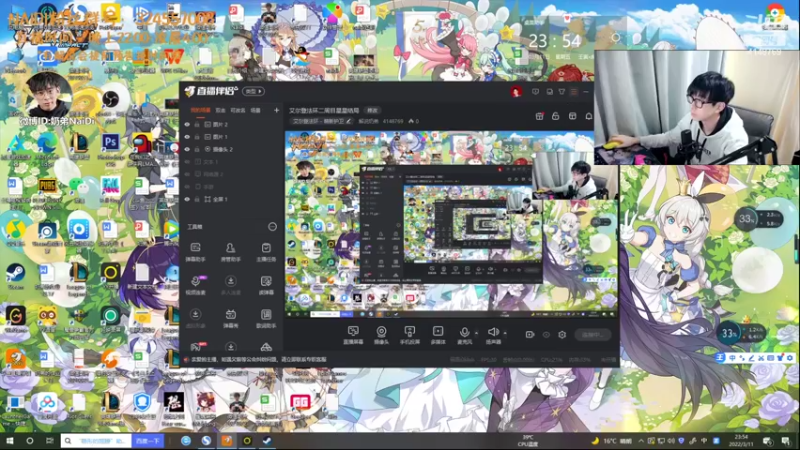Viewport: 800px width, 450px height.
Task: Switch to the second scene tab
Action: [x=220, y=110]
